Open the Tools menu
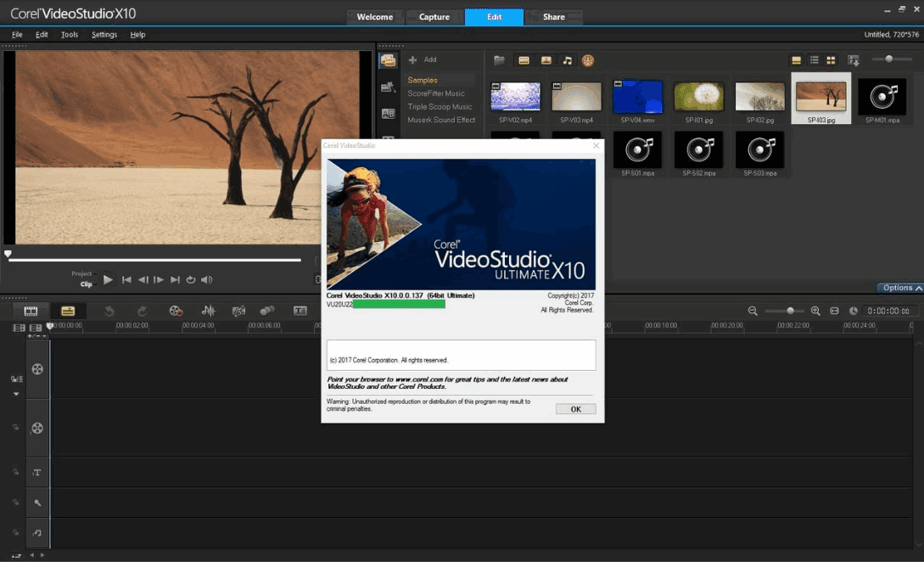Viewport: 924px width, 562px height. (x=70, y=35)
